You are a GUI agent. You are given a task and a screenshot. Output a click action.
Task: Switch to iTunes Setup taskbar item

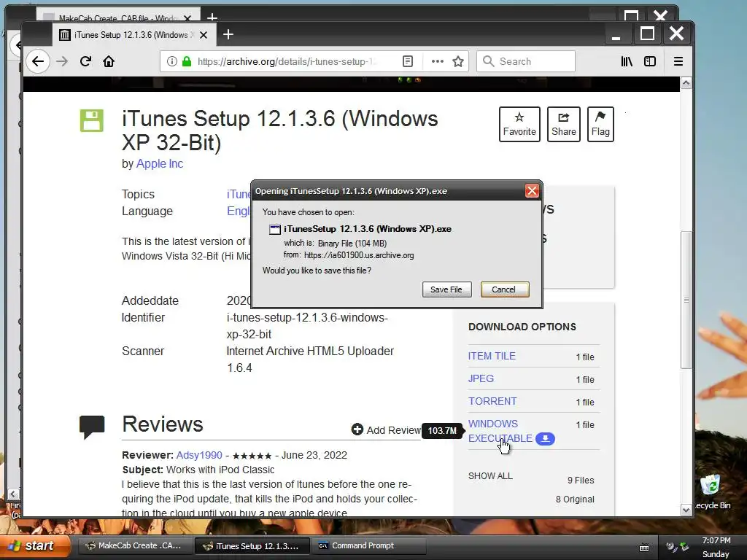click(252, 545)
